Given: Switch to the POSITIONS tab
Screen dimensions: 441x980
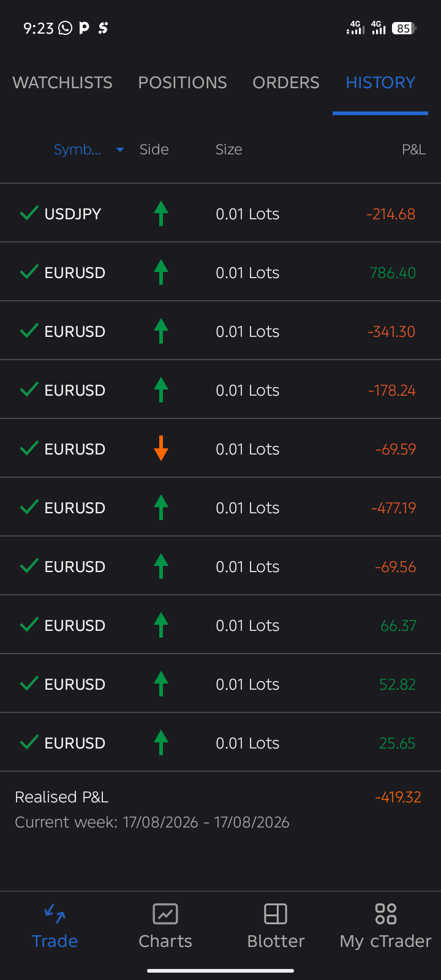Looking at the screenshot, I should pos(183,83).
